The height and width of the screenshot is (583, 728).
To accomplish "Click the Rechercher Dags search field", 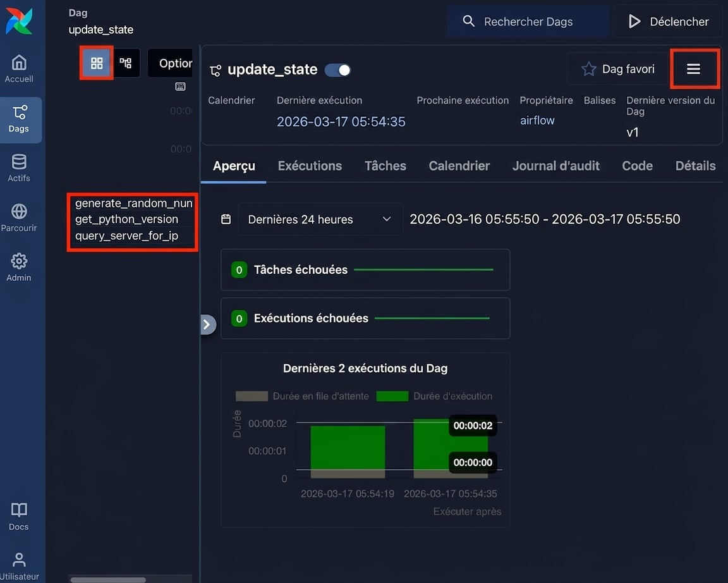I will pos(528,21).
